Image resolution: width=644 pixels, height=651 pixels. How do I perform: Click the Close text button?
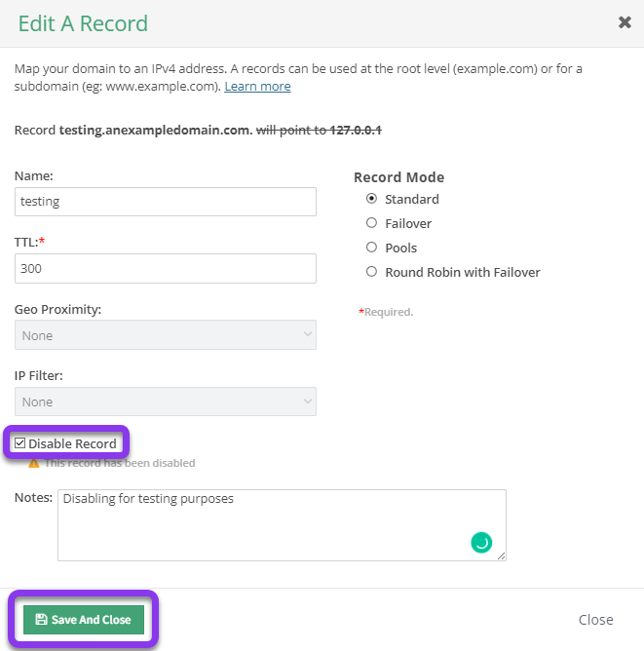(x=596, y=620)
